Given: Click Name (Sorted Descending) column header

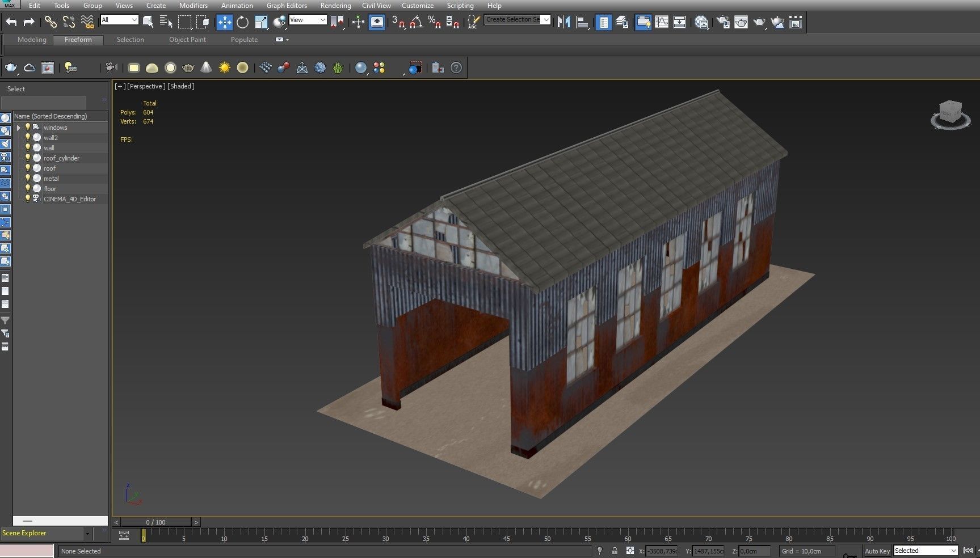Looking at the screenshot, I should point(60,116).
